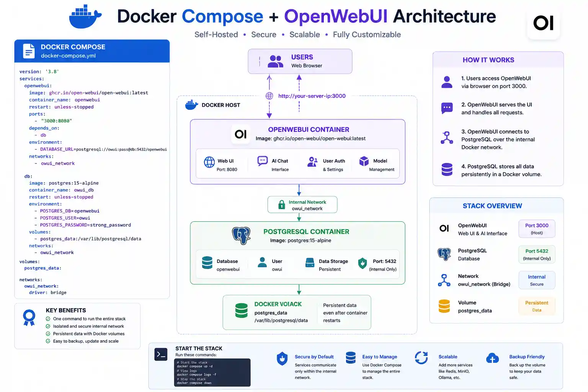Click the globe icon beside the server URL

pyautogui.click(x=269, y=96)
